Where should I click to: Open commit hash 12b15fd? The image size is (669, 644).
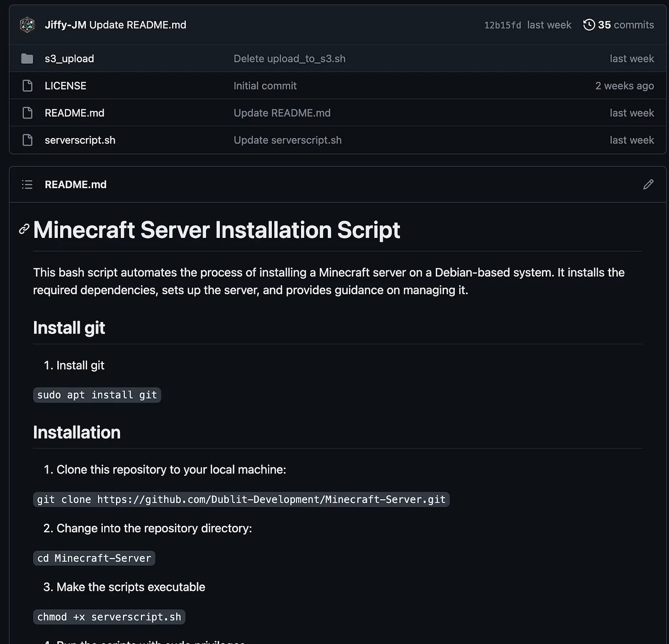[503, 25]
